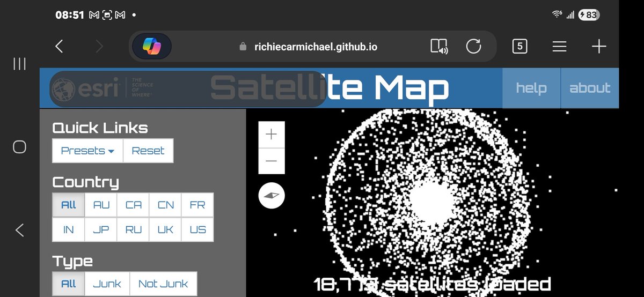The height and width of the screenshot is (297, 644).
Task: Filter satellites by US country
Action: pyautogui.click(x=197, y=229)
